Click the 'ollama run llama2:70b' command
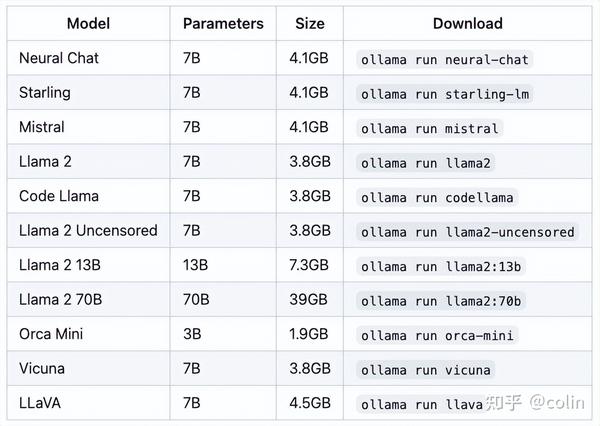 (x=441, y=301)
